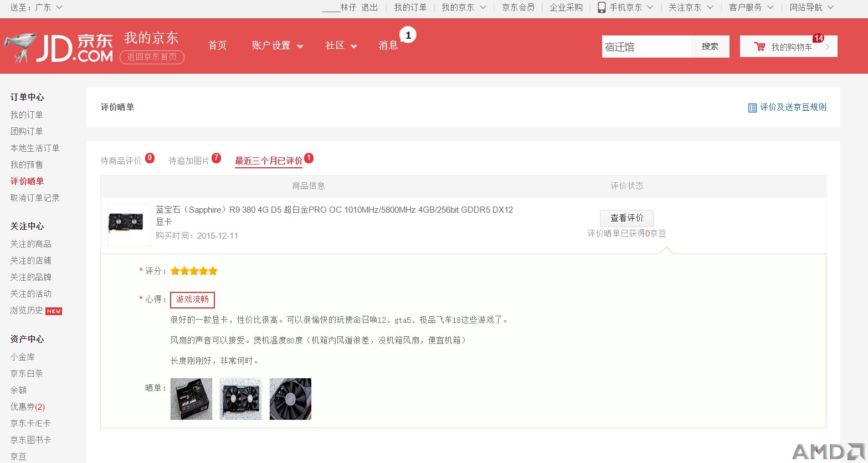The image size is (868, 463).
Task: Open 本地生活订单 in the sidebar
Action: coord(35,148)
